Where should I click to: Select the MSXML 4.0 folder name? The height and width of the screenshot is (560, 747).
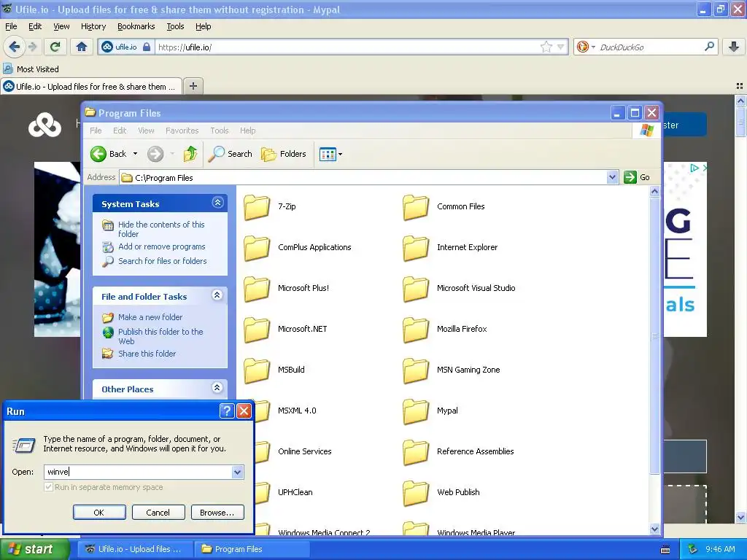[297, 411]
